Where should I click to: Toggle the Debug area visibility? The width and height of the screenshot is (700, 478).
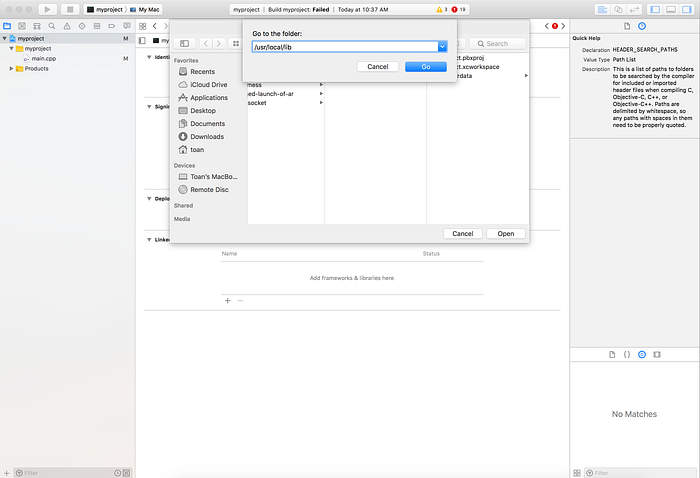coord(671,9)
